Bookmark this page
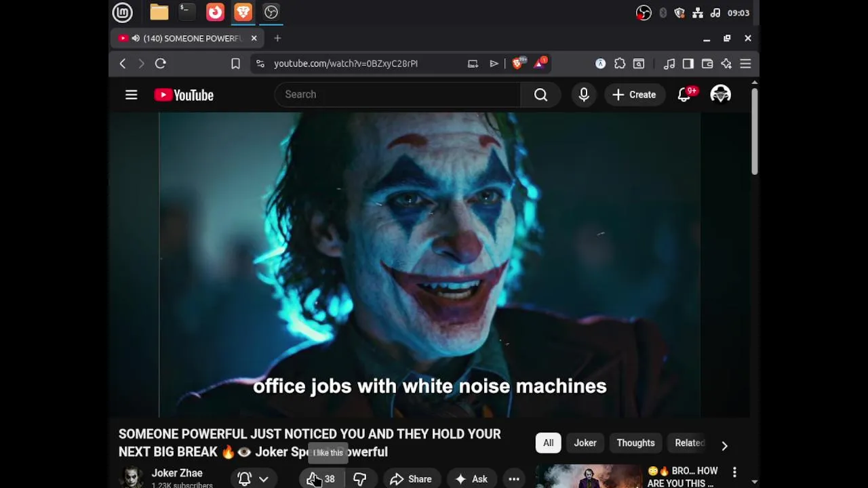The height and width of the screenshot is (488, 868). tap(235, 64)
